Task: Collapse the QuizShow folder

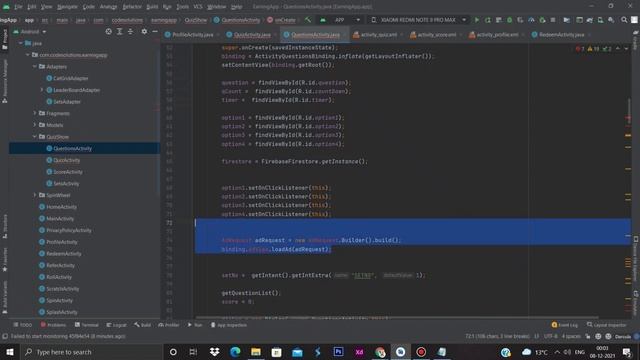Action: pos(35,136)
